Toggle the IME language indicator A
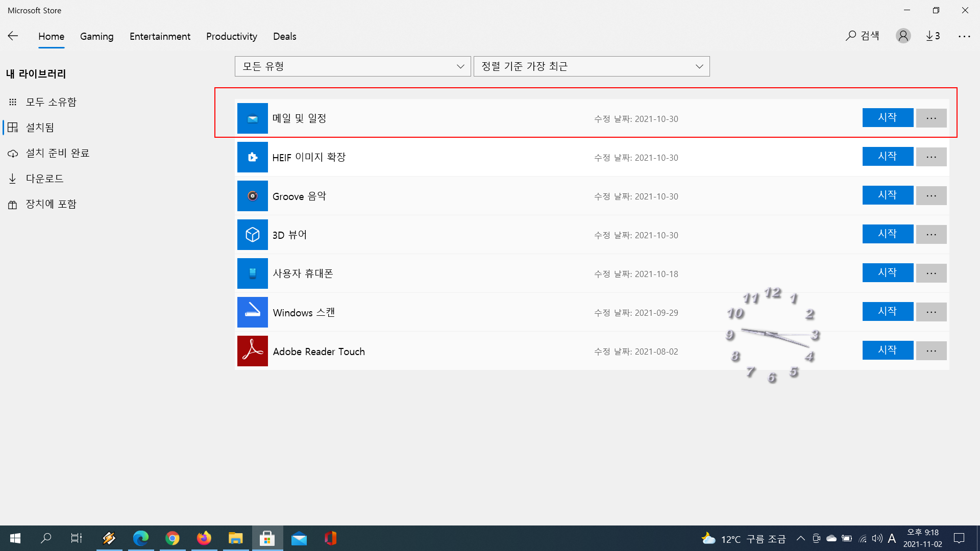Screen dimensions: 980x551 (x=892, y=538)
